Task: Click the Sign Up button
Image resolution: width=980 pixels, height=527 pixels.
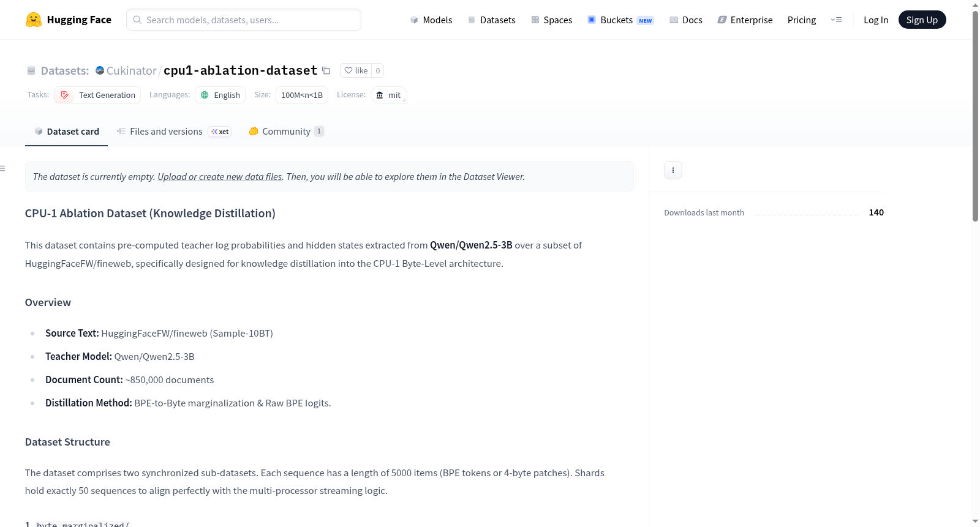Action: point(922,20)
